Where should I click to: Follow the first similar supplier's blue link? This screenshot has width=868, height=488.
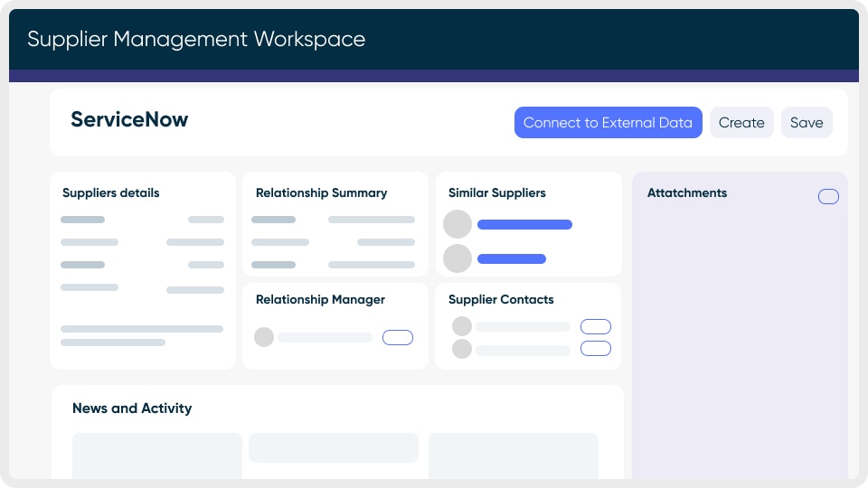tap(524, 224)
